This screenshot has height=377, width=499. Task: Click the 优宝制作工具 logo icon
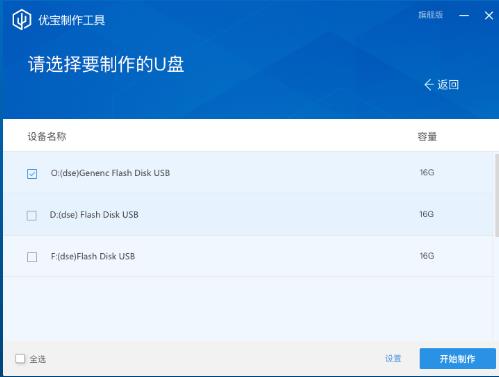[22, 19]
